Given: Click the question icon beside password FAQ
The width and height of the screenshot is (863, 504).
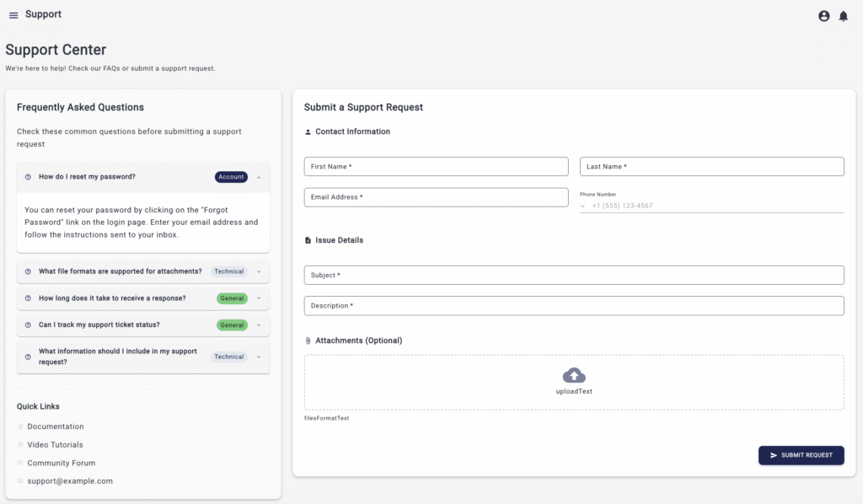Looking at the screenshot, I should pos(28,177).
